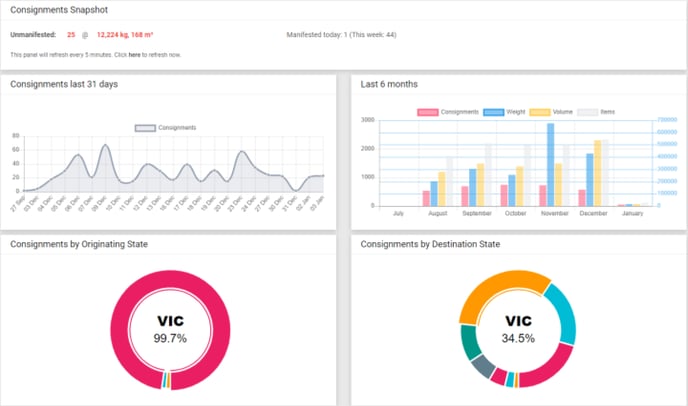Image resolution: width=688 pixels, height=406 pixels.
Task: Click the '12,224 kg, 168 m³' value
Action: (125, 35)
